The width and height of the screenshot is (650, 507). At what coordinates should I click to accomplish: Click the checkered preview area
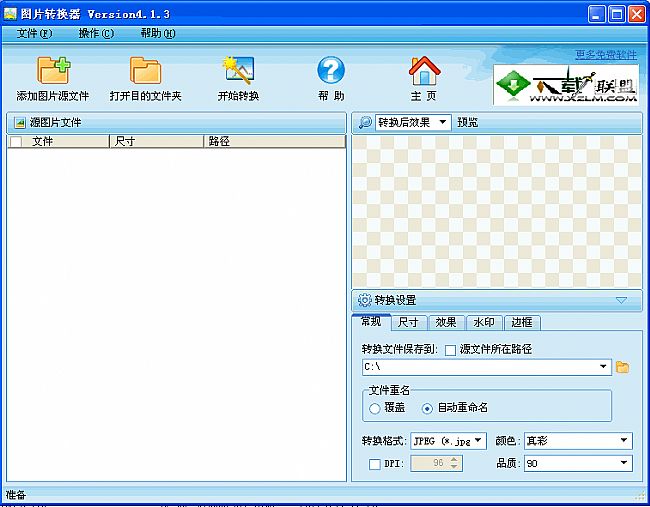[x=497, y=211]
